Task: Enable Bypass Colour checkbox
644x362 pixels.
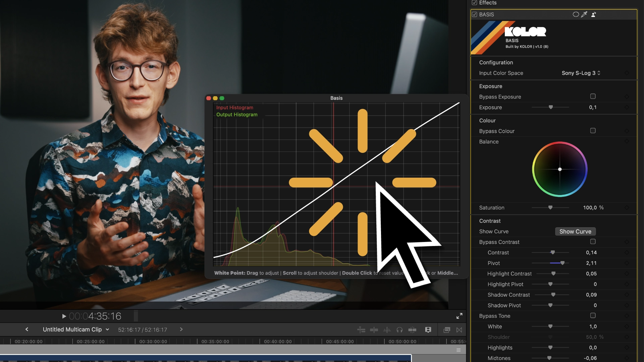Action: [x=593, y=131]
